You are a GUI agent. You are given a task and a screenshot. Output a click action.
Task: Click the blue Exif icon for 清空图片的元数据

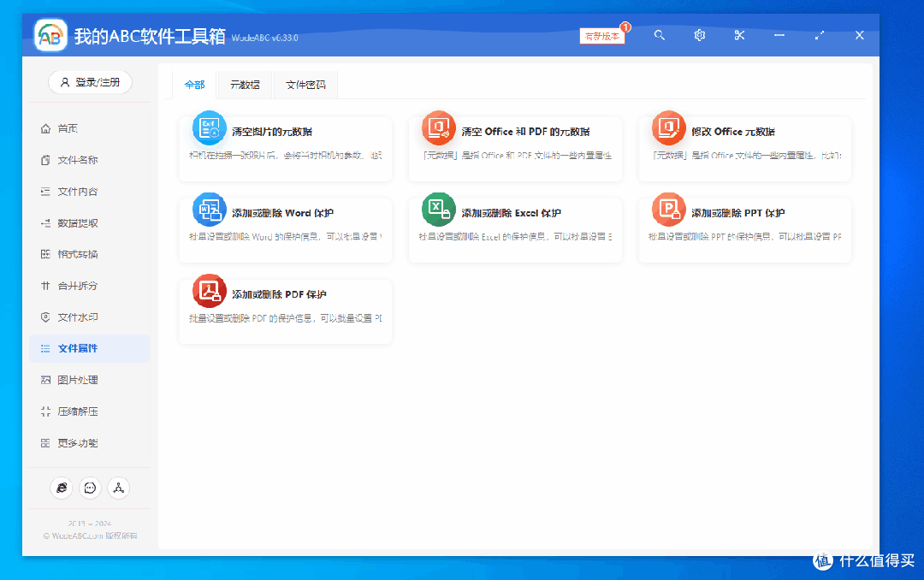click(210, 128)
